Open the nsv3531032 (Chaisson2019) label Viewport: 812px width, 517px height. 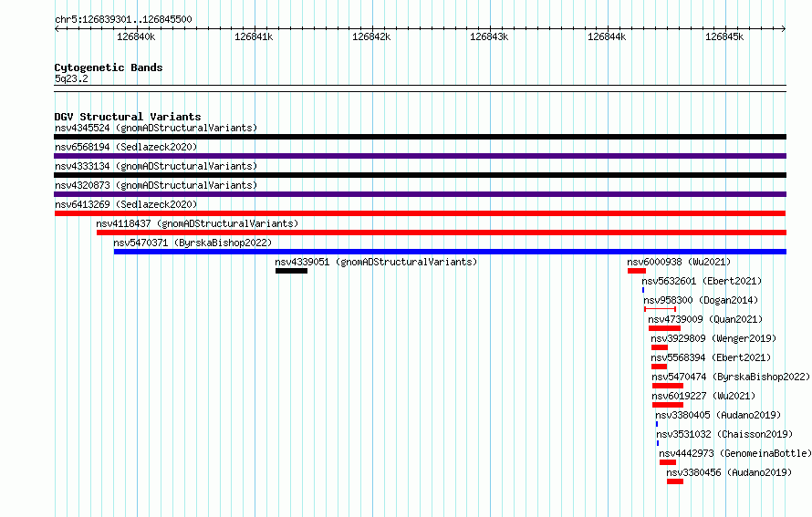click(x=724, y=434)
